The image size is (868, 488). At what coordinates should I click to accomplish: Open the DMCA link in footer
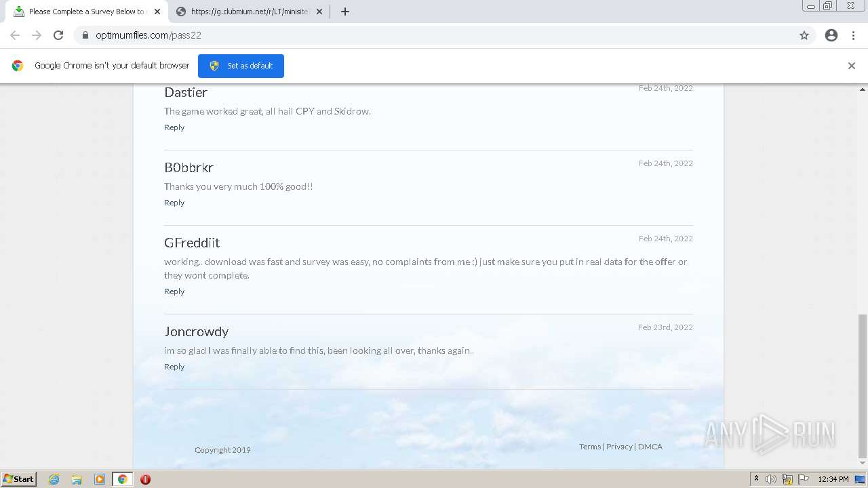(650, 447)
